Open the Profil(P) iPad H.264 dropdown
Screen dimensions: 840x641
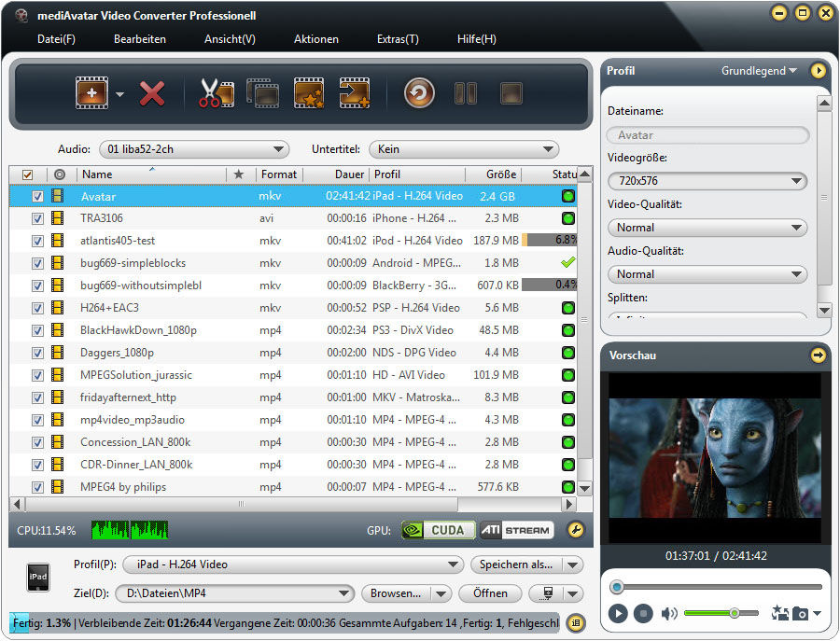[x=293, y=564]
